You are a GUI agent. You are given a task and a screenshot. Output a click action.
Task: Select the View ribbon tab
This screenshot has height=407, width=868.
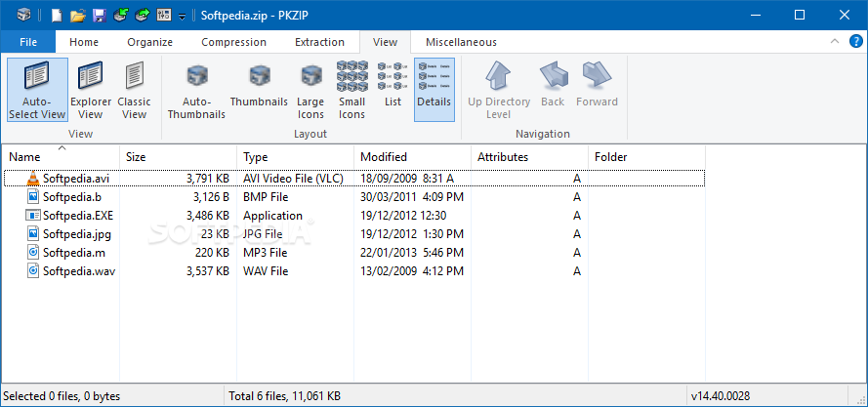click(385, 42)
